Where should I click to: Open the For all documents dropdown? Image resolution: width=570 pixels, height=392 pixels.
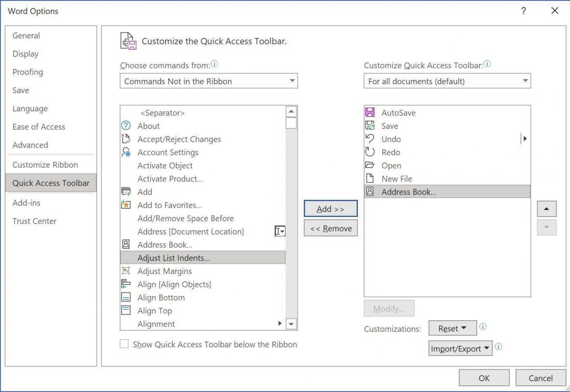click(447, 81)
